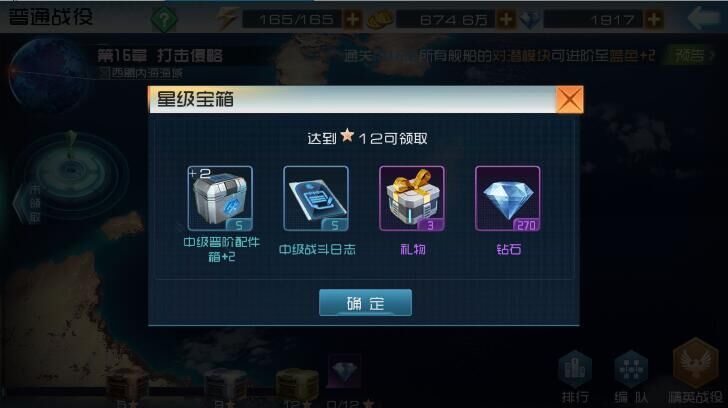
Task: Select the 中级战斗日志 reward icon
Action: point(316,198)
